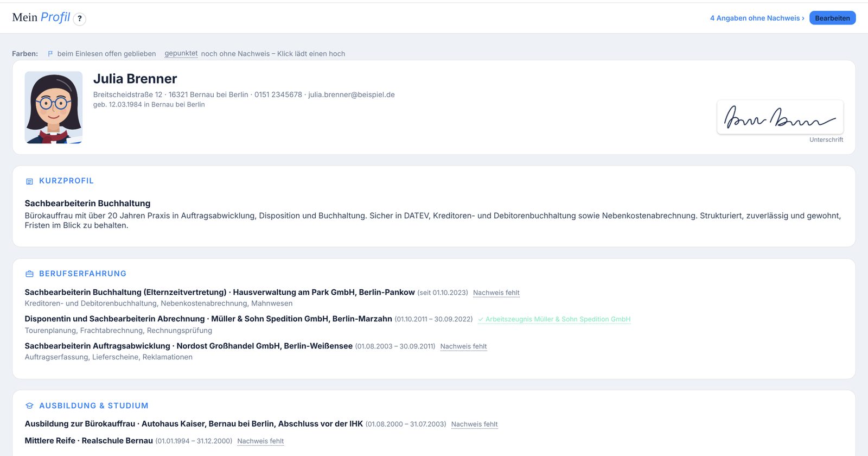The image size is (868, 456).
Task: Click the Berufserfahrung section heading
Action: point(82,274)
